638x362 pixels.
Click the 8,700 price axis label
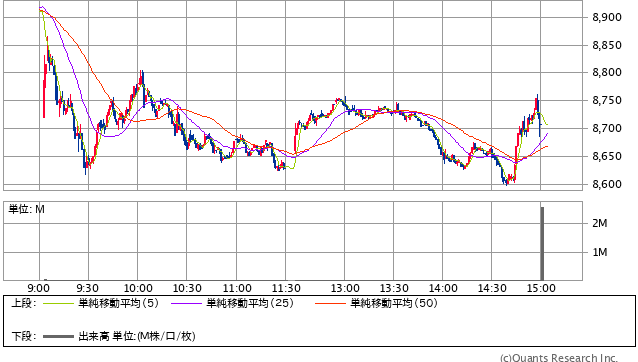pos(607,129)
